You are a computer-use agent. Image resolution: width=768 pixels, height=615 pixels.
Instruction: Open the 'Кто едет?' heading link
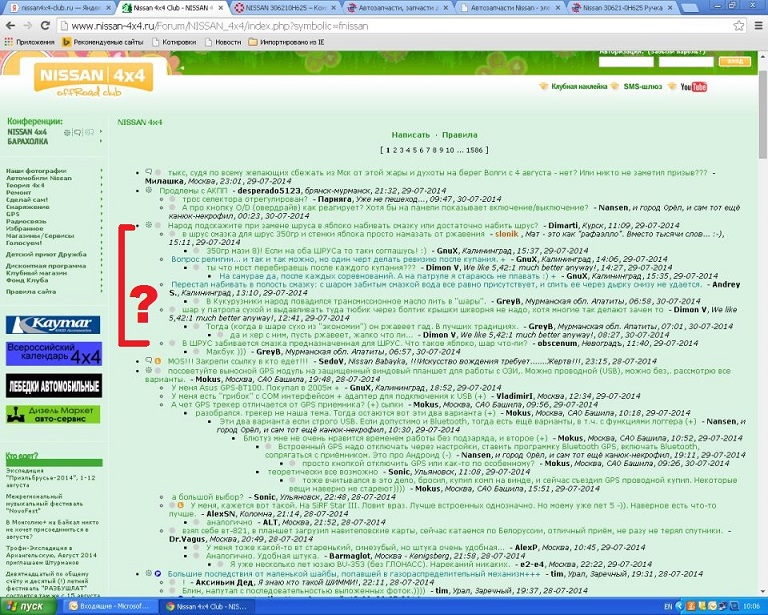point(22,455)
